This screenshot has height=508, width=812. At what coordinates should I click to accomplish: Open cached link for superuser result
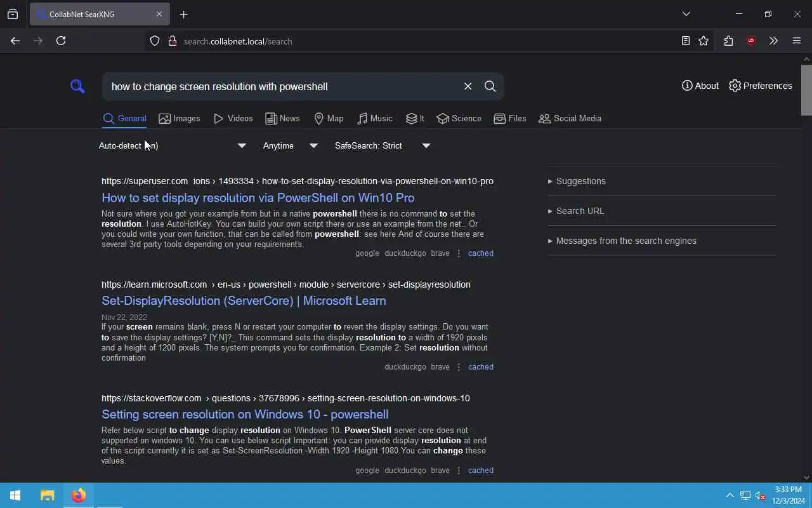[480, 253]
